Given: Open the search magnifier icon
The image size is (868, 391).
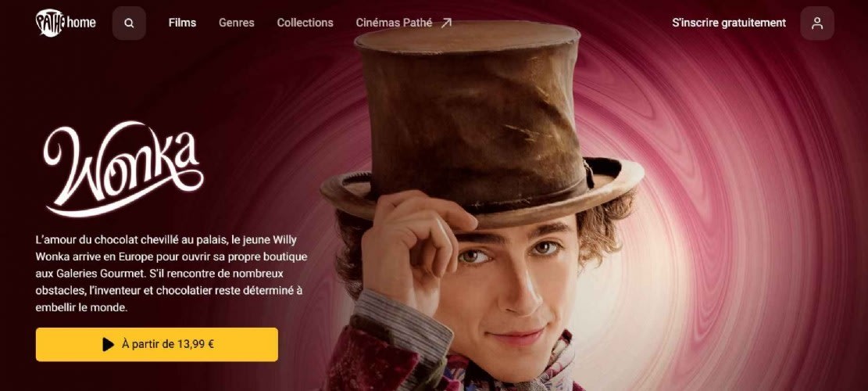Looking at the screenshot, I should pos(129,23).
